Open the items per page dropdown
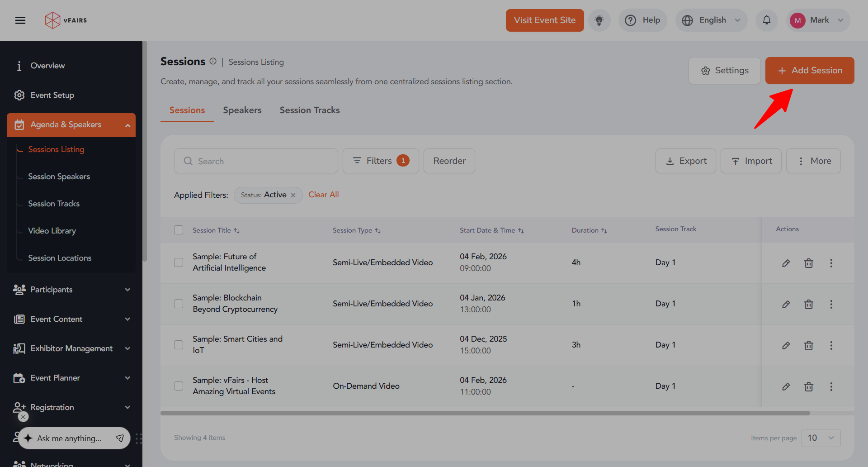This screenshot has width=868, height=467. (x=821, y=438)
